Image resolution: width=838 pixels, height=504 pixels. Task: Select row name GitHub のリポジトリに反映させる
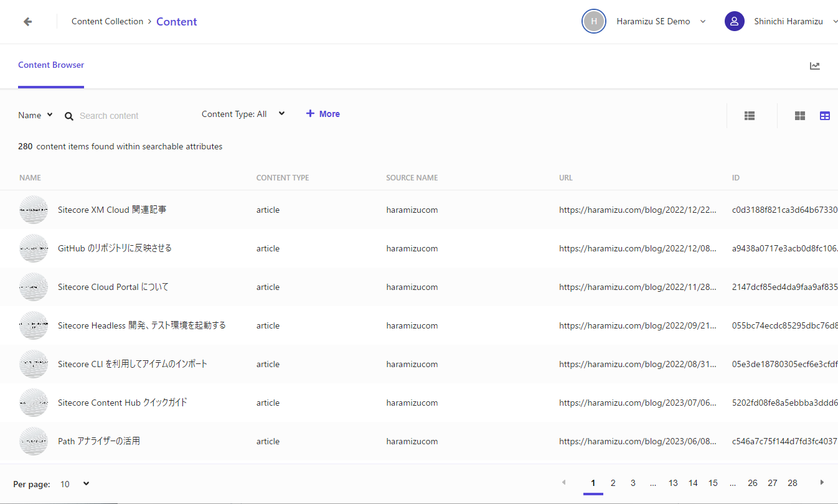(115, 248)
